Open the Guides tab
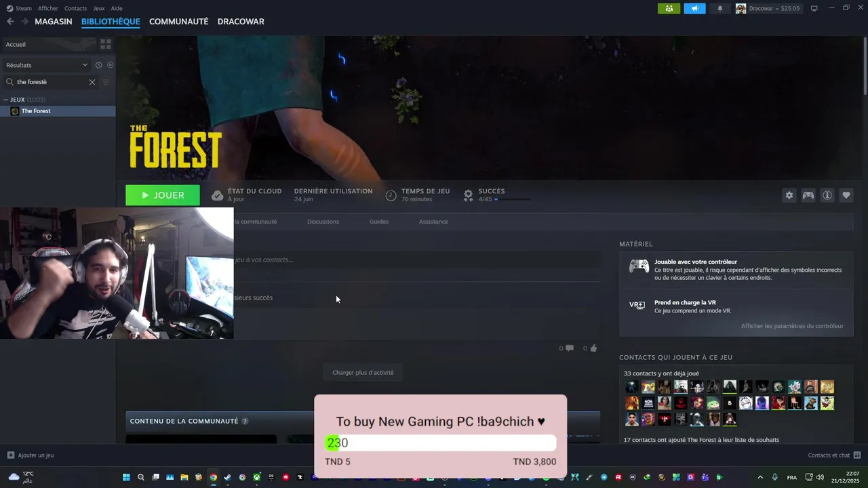 379,222
